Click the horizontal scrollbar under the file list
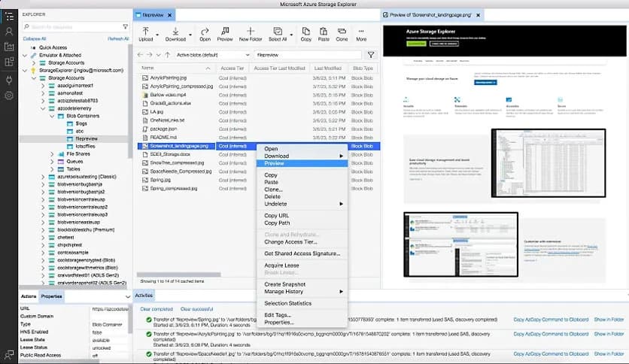The height and width of the screenshot is (364, 629). tap(178, 275)
